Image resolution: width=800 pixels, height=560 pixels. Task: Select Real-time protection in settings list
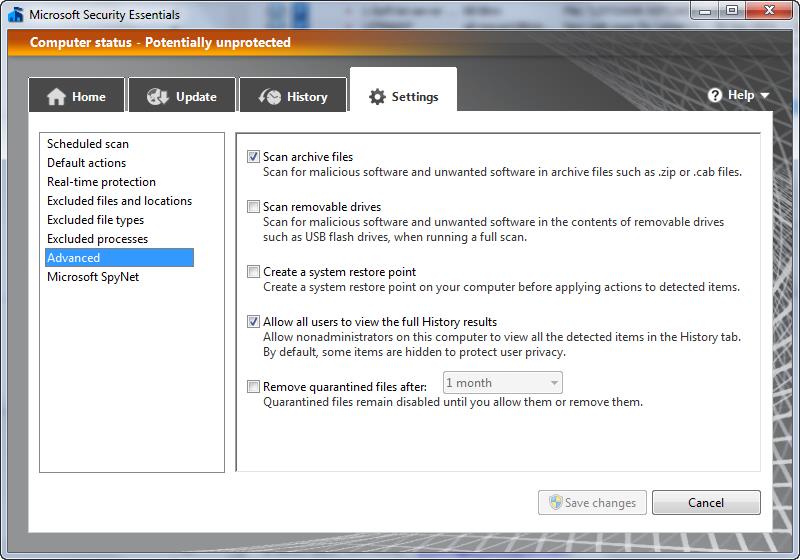(101, 182)
